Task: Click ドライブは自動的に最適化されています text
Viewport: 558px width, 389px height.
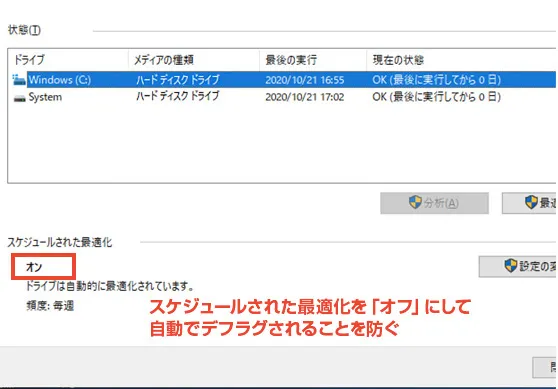Action: point(110,286)
